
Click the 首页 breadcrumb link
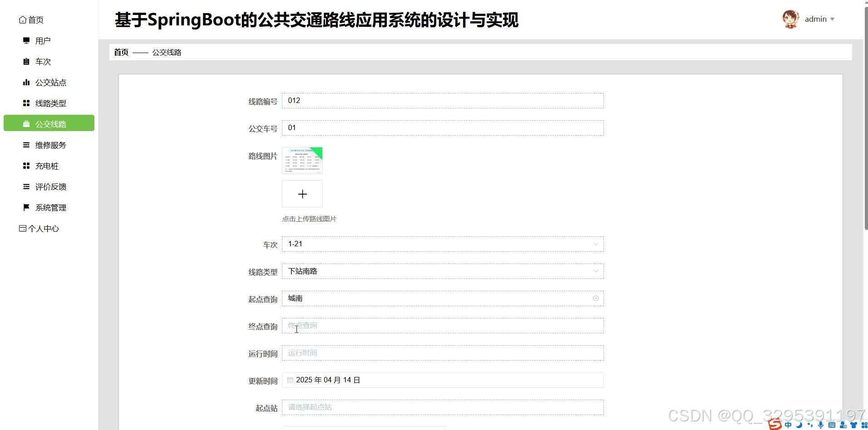pyautogui.click(x=121, y=52)
